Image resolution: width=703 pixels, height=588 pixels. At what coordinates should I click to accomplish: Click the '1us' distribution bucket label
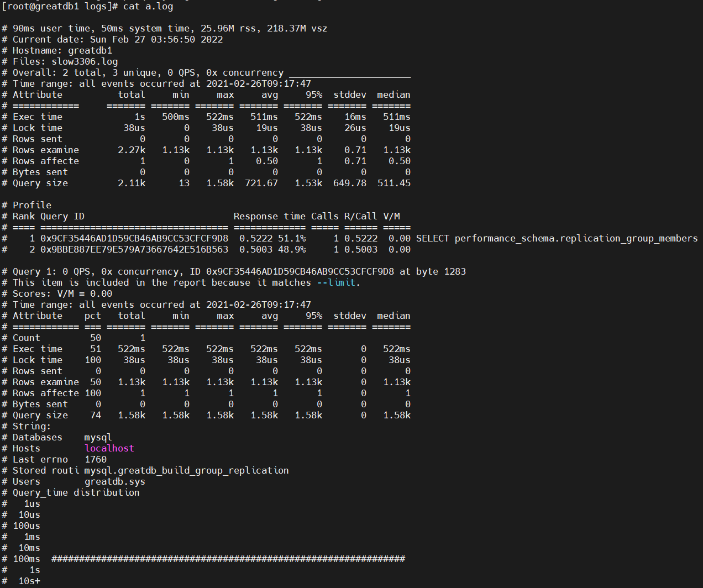point(32,503)
